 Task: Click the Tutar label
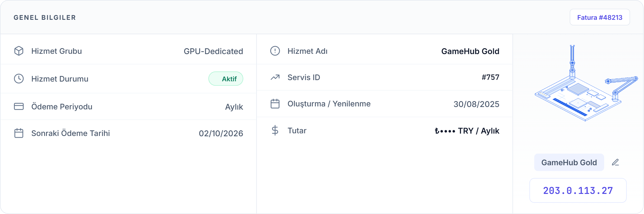[297, 131]
